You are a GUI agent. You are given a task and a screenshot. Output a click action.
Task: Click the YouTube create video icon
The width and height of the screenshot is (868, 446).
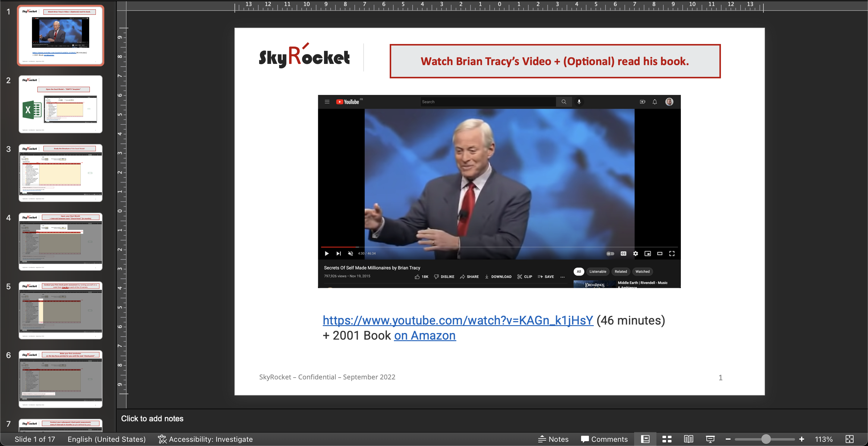click(x=643, y=102)
